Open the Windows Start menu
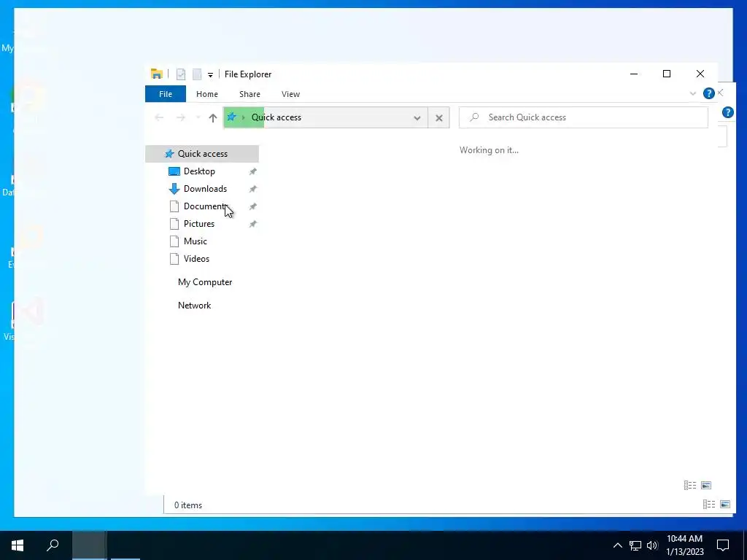This screenshot has width=747, height=560. coord(18,545)
